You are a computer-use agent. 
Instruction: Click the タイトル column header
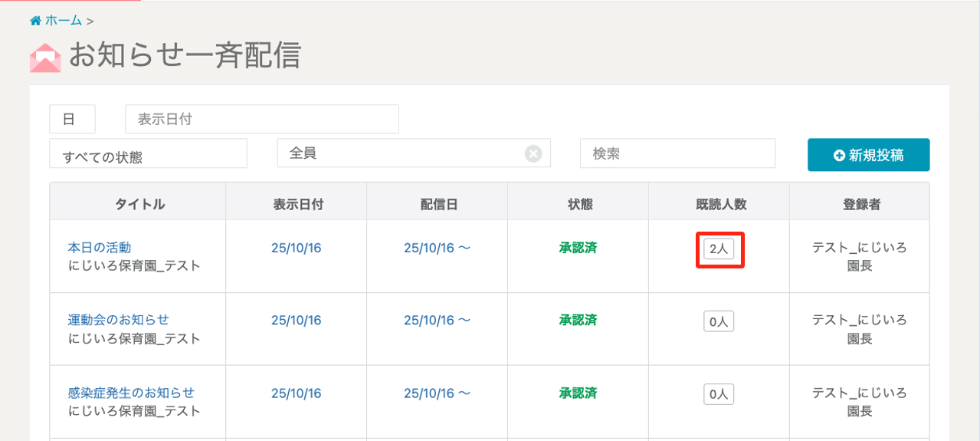[139, 204]
